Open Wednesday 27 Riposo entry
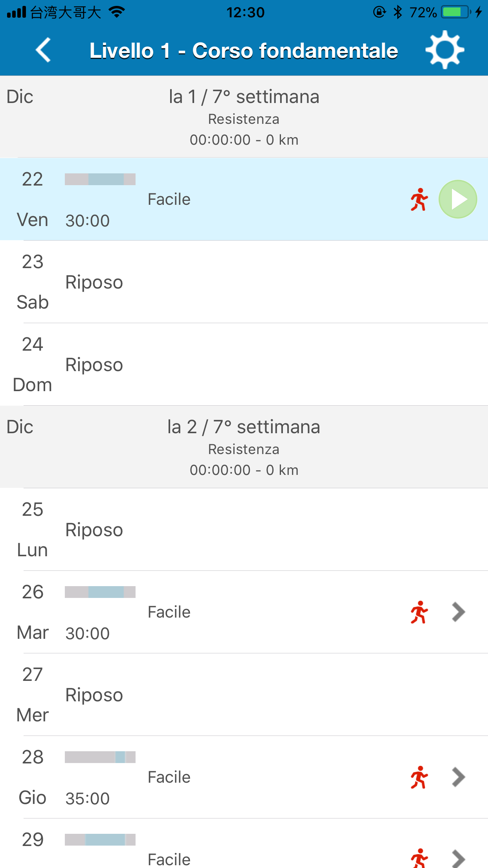Image resolution: width=488 pixels, height=868 pixels. tap(244, 695)
